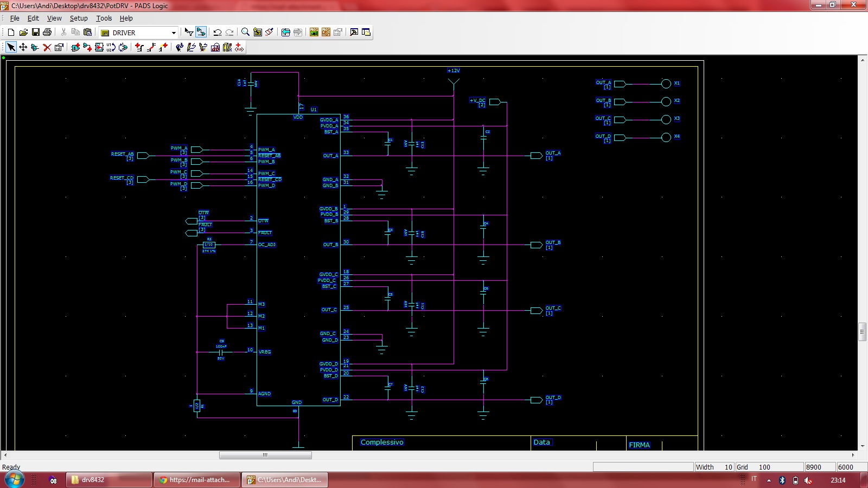This screenshot has height=488, width=868.
Task: Open the View menu
Action: pyautogui.click(x=54, y=18)
